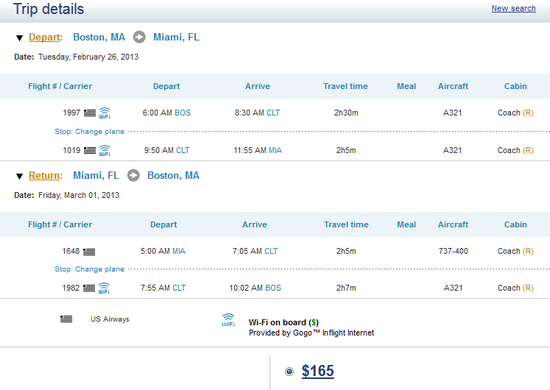Click the arrow icon between Boston and Miami

pos(139,37)
